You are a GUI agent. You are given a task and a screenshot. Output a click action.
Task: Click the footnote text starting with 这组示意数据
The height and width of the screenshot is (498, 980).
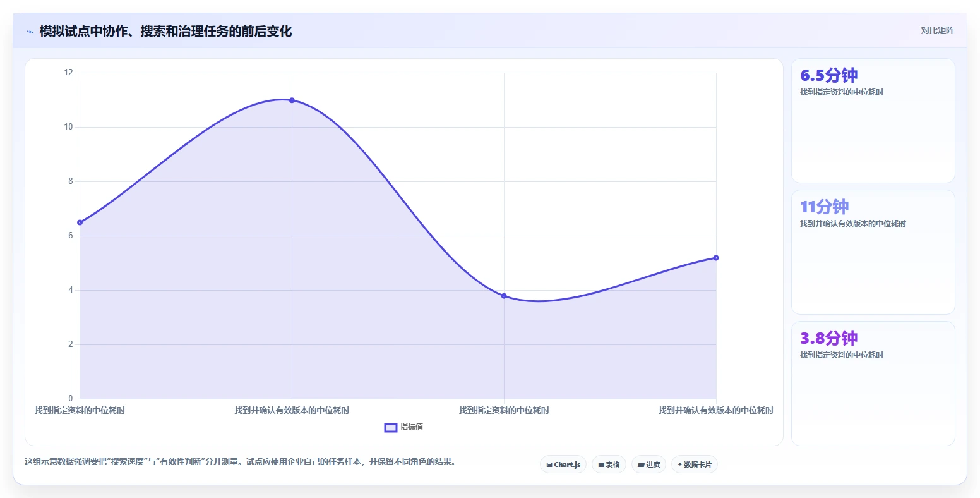[240, 462]
